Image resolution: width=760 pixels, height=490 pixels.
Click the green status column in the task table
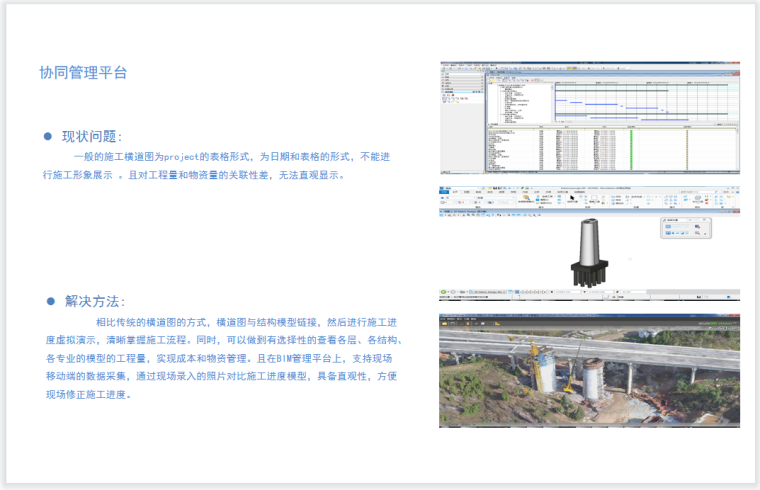(631, 151)
